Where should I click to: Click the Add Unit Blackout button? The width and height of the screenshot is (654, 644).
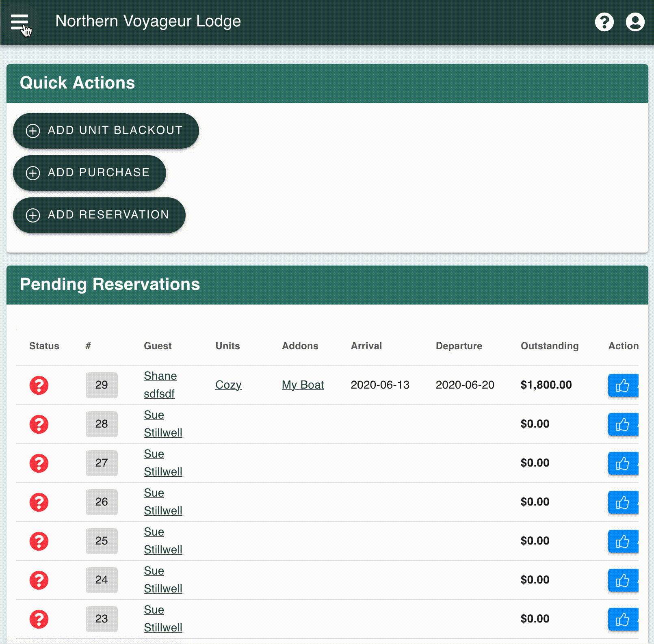(x=106, y=130)
